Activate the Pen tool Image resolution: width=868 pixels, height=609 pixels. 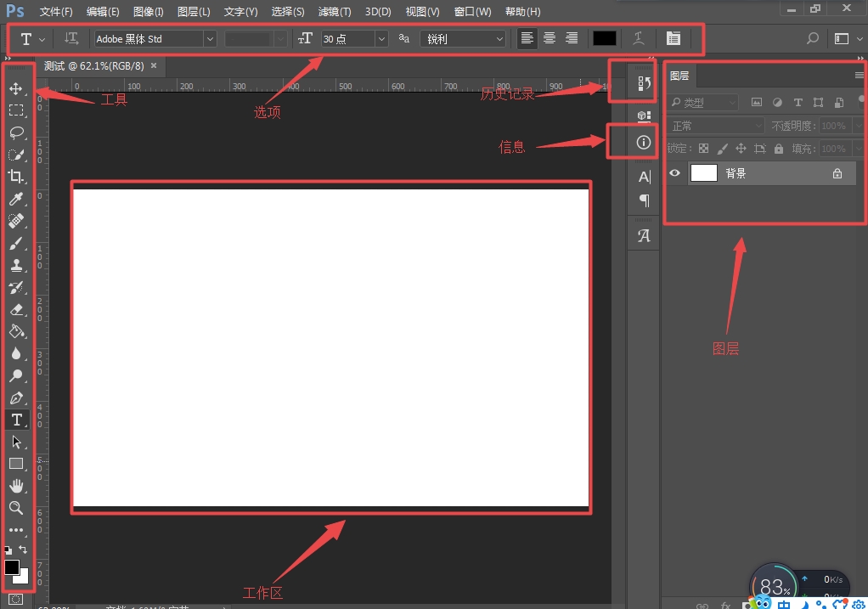pos(16,398)
